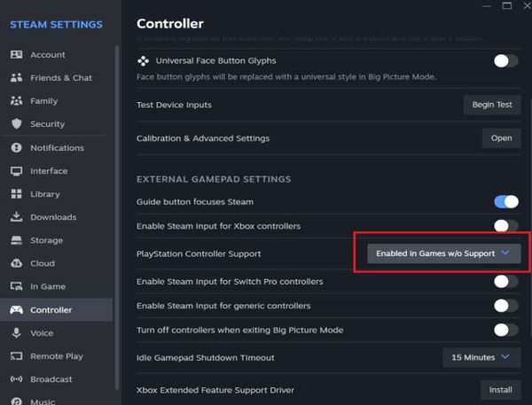Image resolution: width=532 pixels, height=405 pixels.
Task: Turn on Universal Face Button Glyphs
Action: [x=505, y=61]
